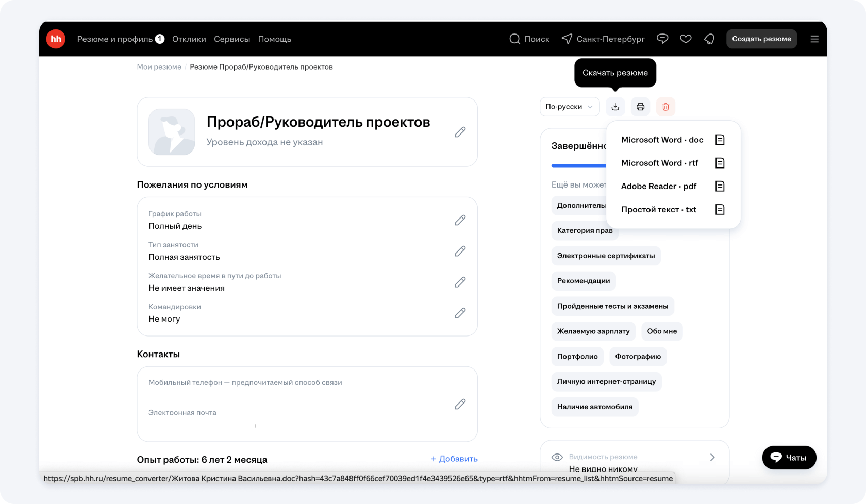The height and width of the screenshot is (504, 866).
Task: Click the speech bubble icon in header
Action: point(662,39)
